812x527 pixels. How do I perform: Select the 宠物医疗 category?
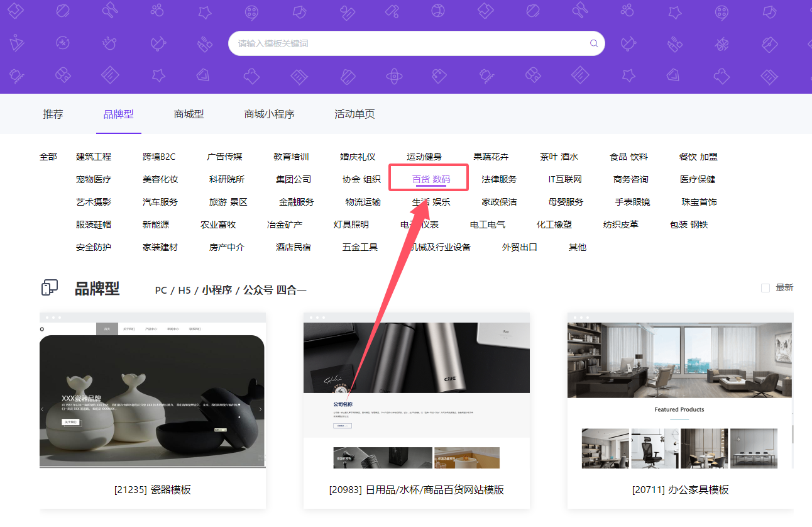click(94, 179)
